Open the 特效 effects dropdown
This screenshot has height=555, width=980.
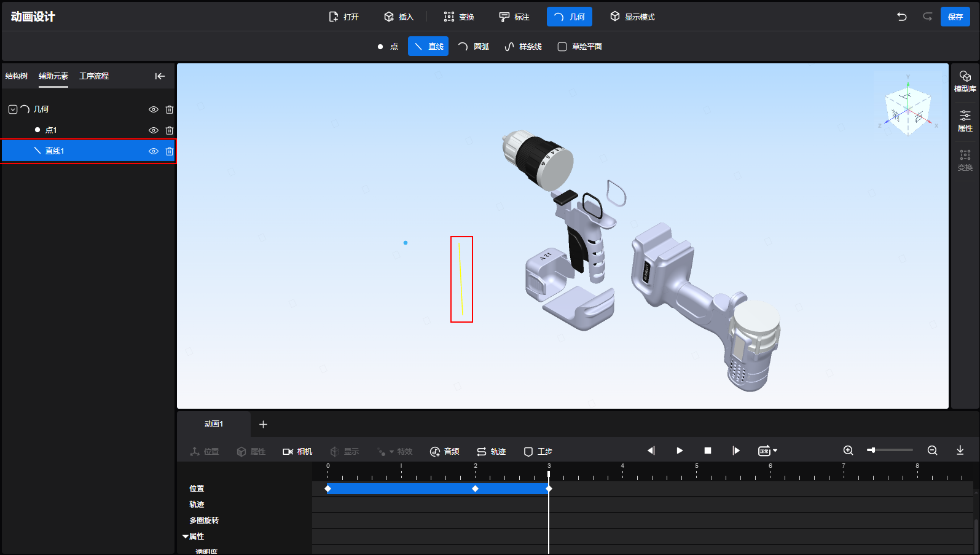tap(394, 452)
